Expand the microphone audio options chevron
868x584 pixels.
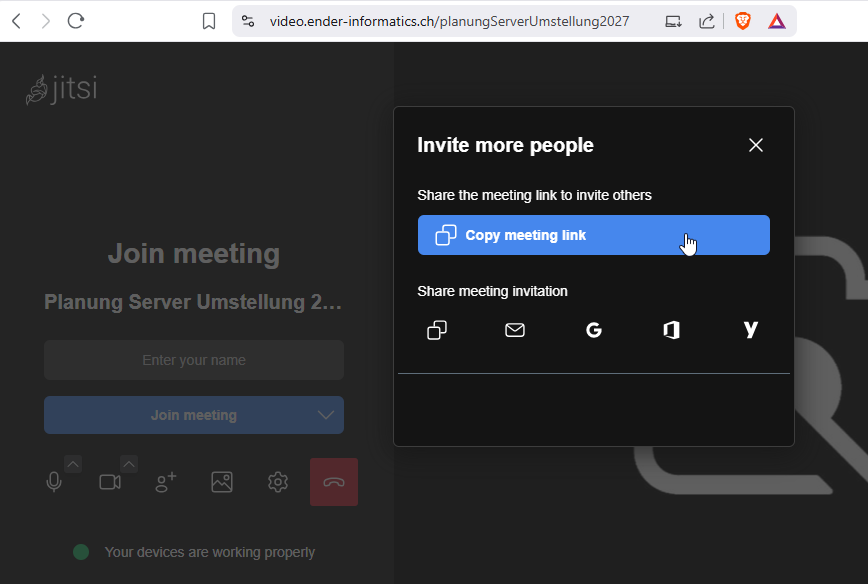(73, 463)
